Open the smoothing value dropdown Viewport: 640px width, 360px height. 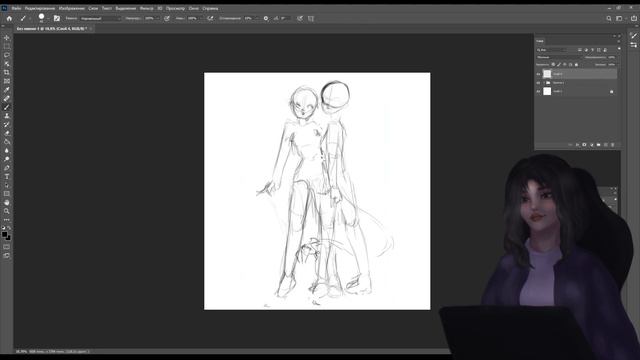click(x=256, y=18)
